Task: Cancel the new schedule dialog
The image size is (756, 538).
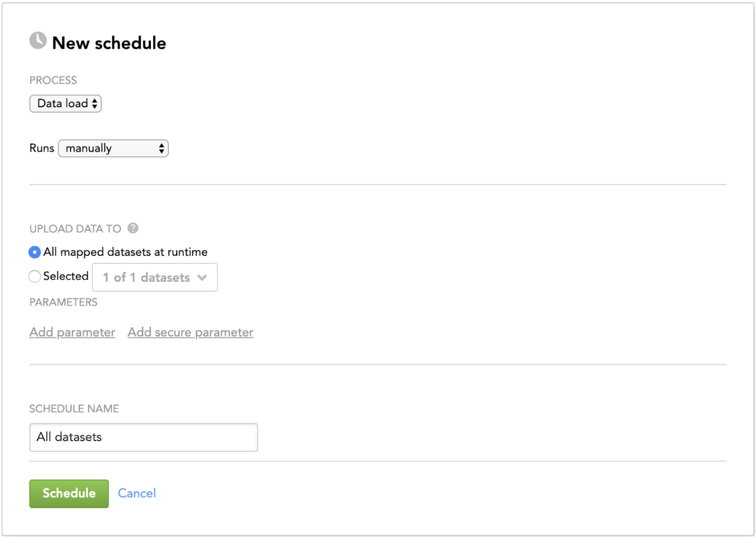Action: pos(136,493)
